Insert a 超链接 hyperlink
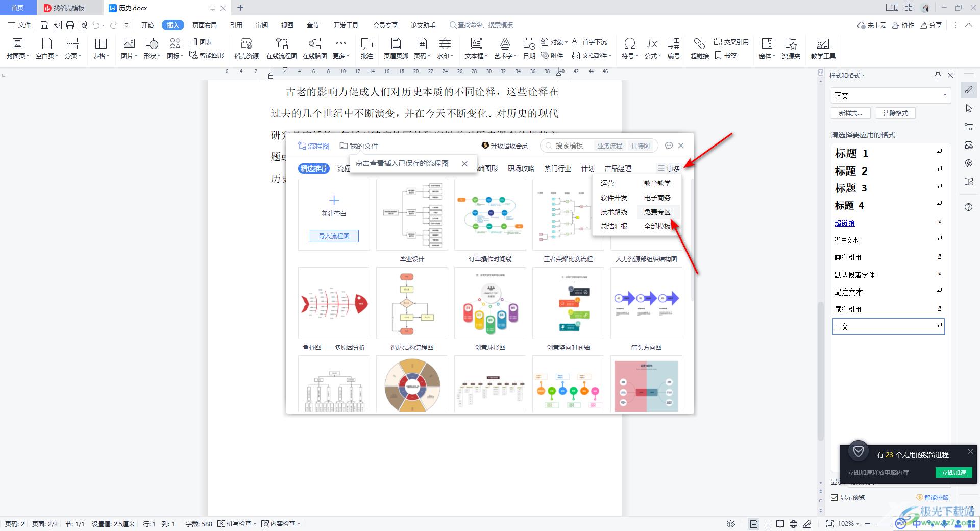 [x=699, y=49]
